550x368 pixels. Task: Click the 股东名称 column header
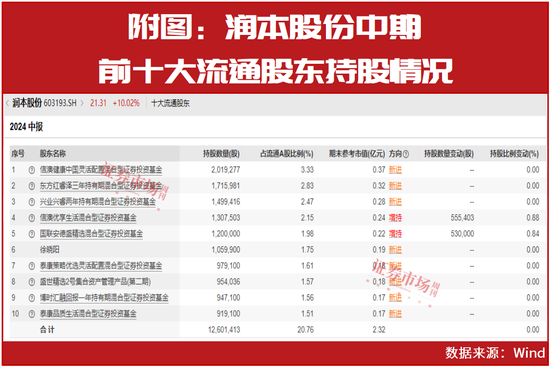coord(53,154)
